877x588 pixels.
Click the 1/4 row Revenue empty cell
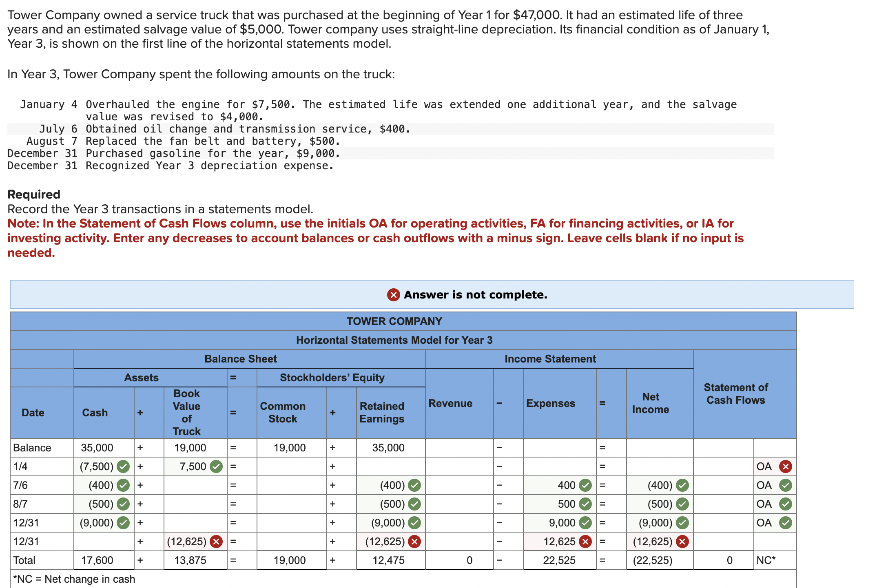(459, 466)
